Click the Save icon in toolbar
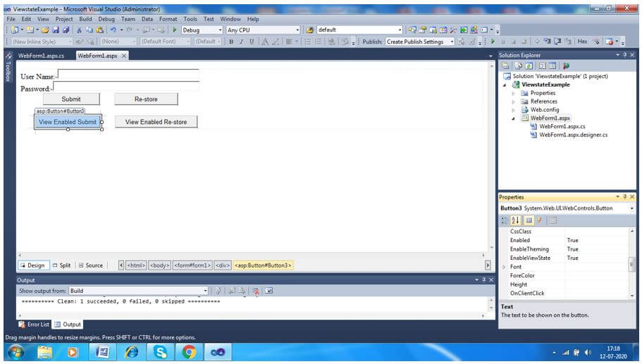This screenshot has height=364, width=642. pyautogui.click(x=56, y=30)
